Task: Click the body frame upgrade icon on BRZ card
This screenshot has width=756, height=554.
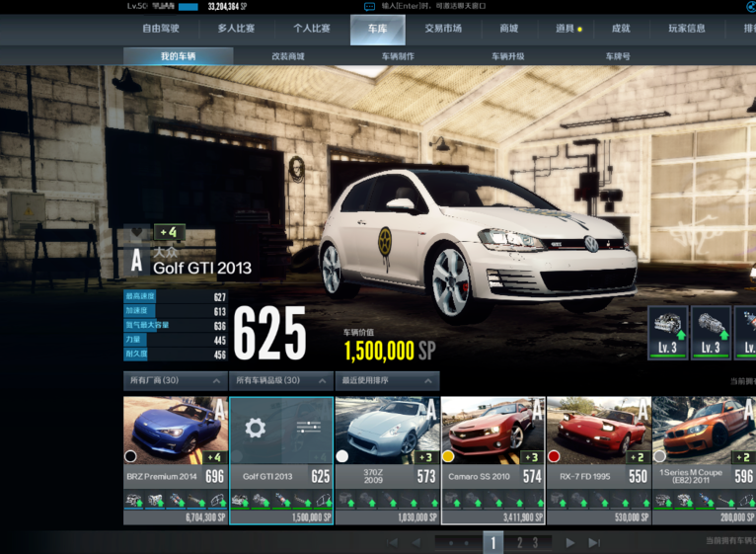Action: click(x=217, y=500)
